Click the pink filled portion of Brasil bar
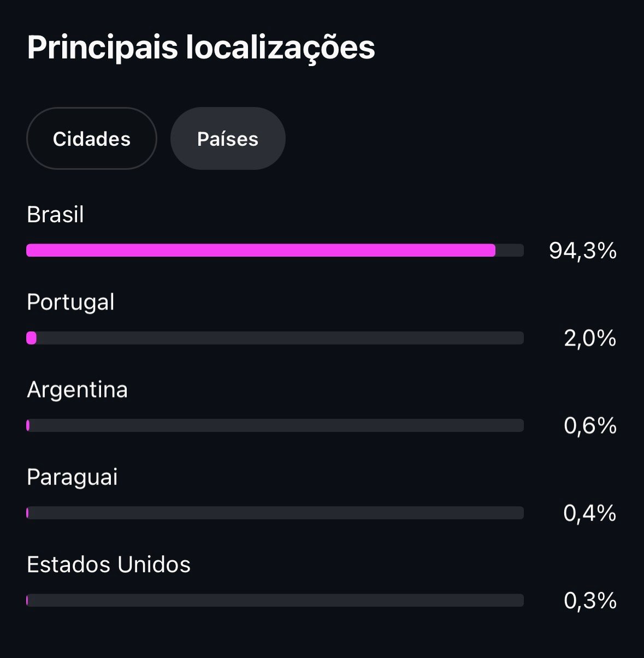This screenshot has height=658, width=644. pyautogui.click(x=261, y=251)
